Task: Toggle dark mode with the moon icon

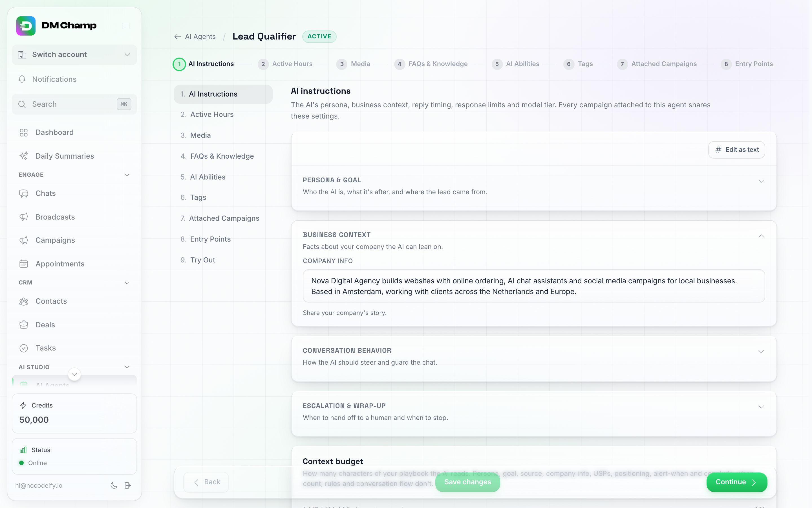Action: point(114,485)
